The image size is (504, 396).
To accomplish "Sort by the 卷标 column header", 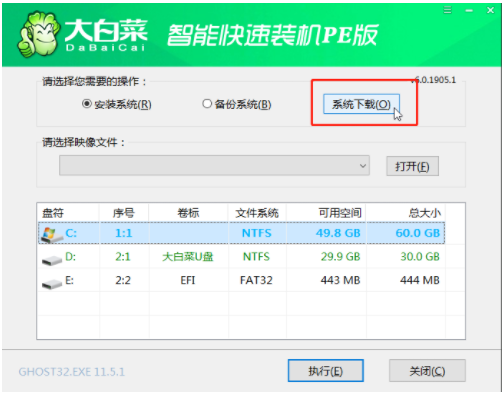I will [188, 213].
